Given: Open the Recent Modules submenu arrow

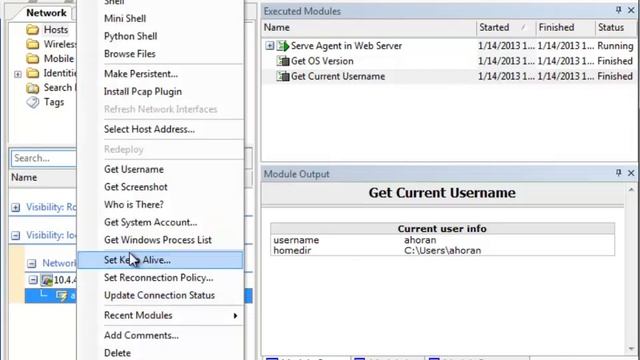Looking at the screenshot, I should [x=235, y=316].
